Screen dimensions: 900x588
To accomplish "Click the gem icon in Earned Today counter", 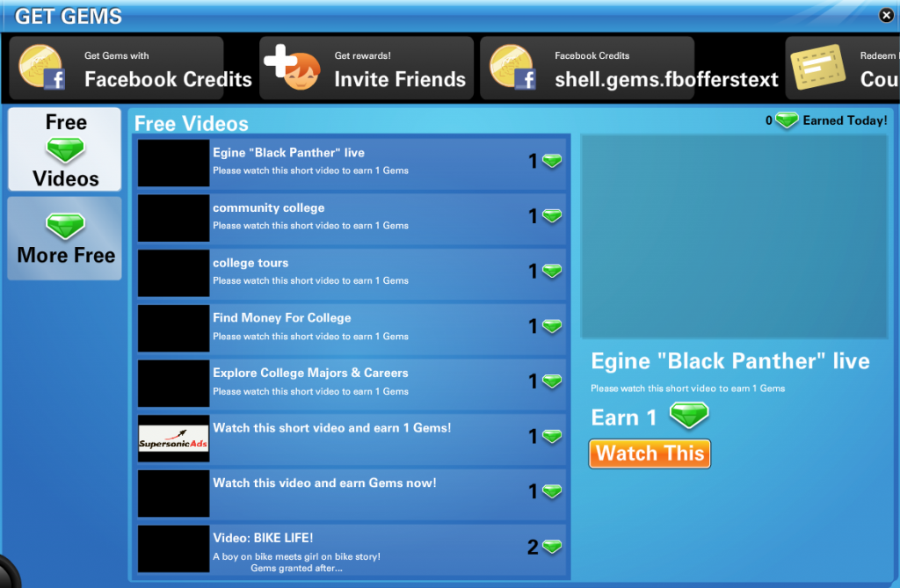I will (787, 120).
